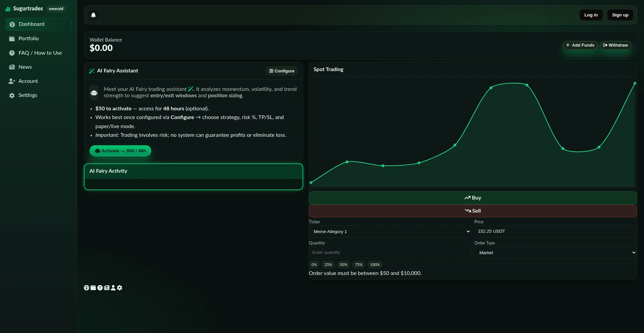Open the AI Fairy Configure options
Image resolution: width=644 pixels, height=333 pixels.
coord(282,71)
